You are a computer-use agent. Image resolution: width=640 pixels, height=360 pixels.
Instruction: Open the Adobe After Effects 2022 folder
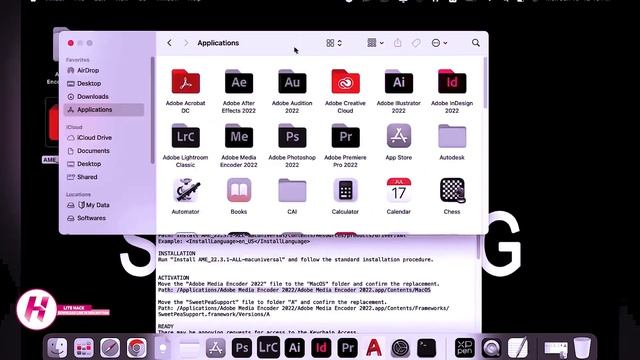tap(239, 82)
